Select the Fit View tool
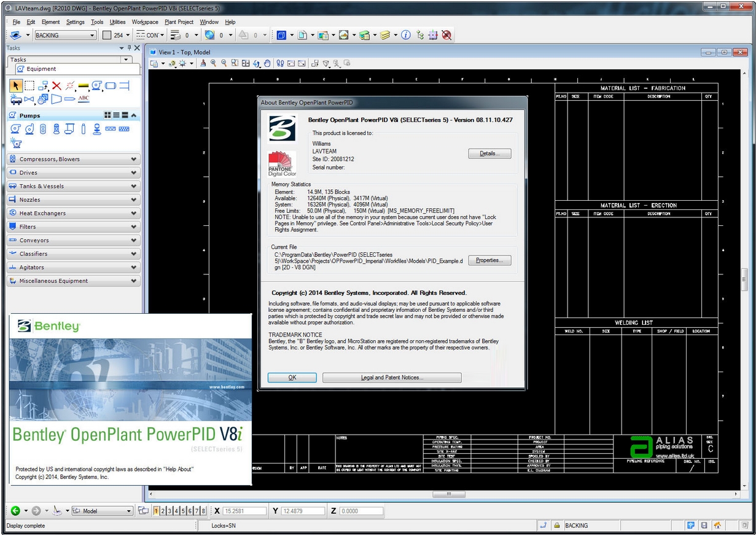 (246, 63)
